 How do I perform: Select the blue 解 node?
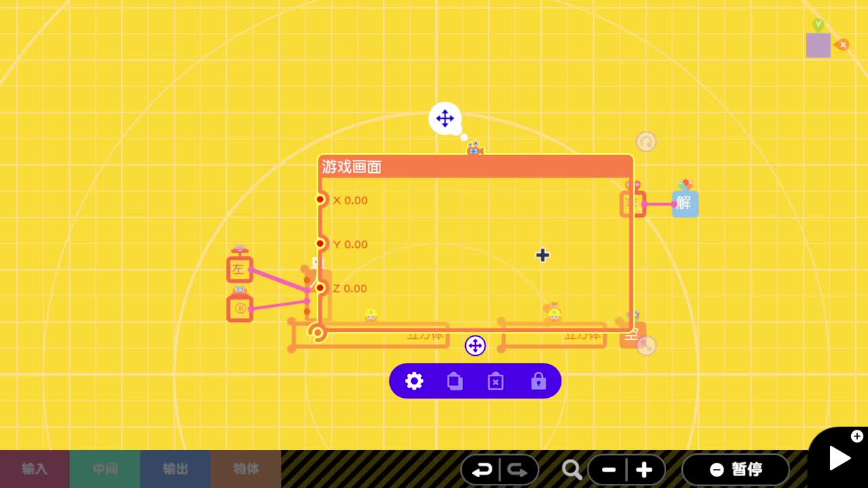[x=685, y=203]
